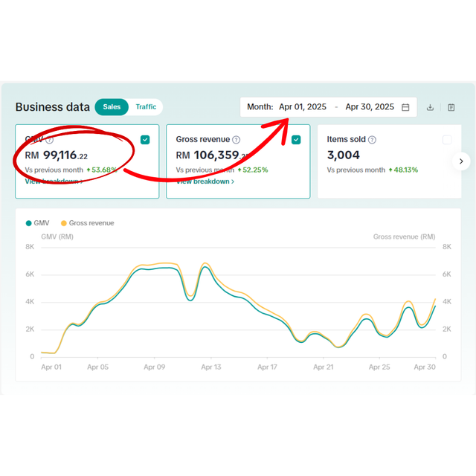The width and height of the screenshot is (476, 476).
Task: Select the Gross revenue (RM) axis title
Action: tap(404, 237)
